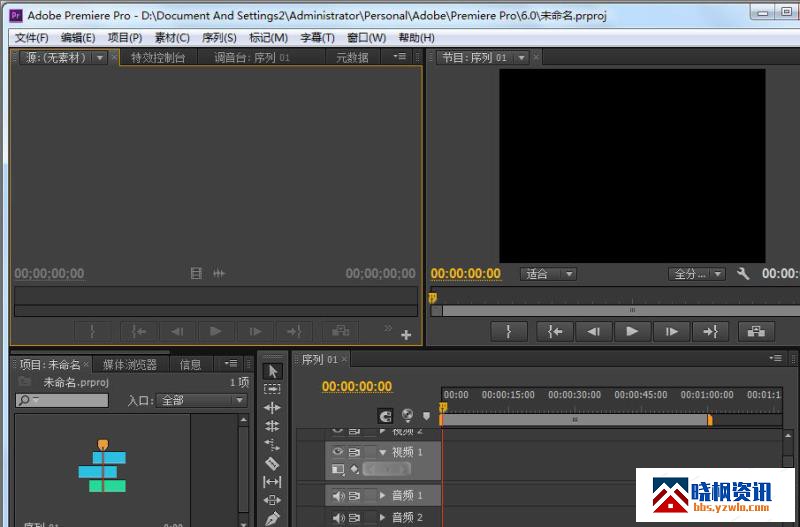Select the Track Select tool
Image resolution: width=800 pixels, height=527 pixels.
(x=272, y=389)
